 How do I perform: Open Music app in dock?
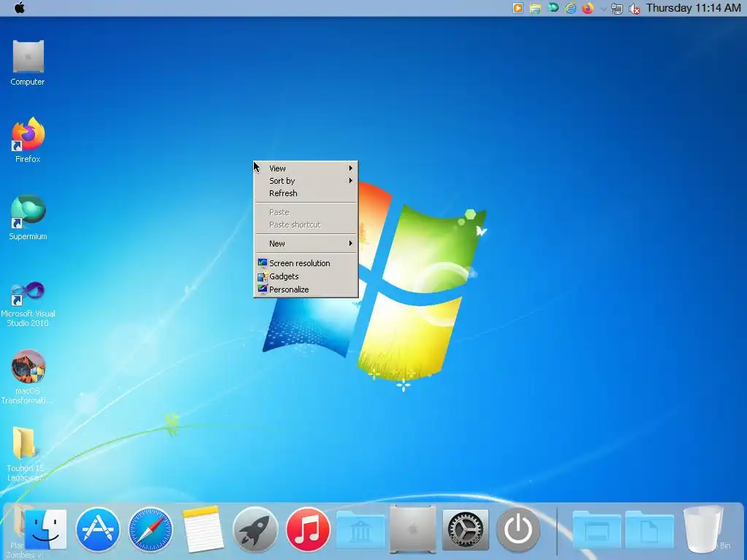click(308, 529)
